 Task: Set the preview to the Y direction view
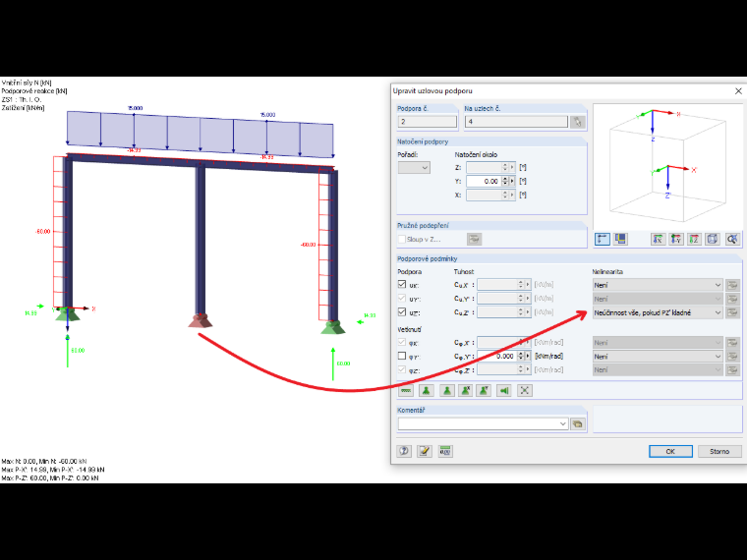(676, 239)
